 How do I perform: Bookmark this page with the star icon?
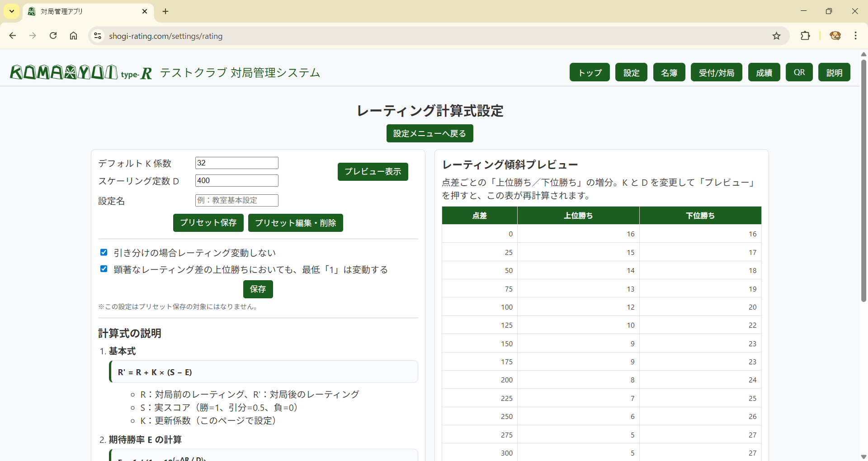click(x=776, y=36)
